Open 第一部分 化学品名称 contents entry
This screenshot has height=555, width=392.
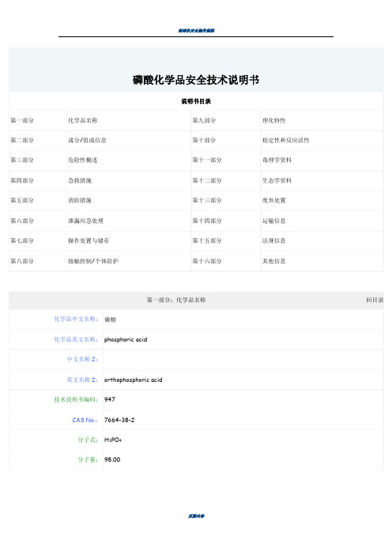click(83, 121)
